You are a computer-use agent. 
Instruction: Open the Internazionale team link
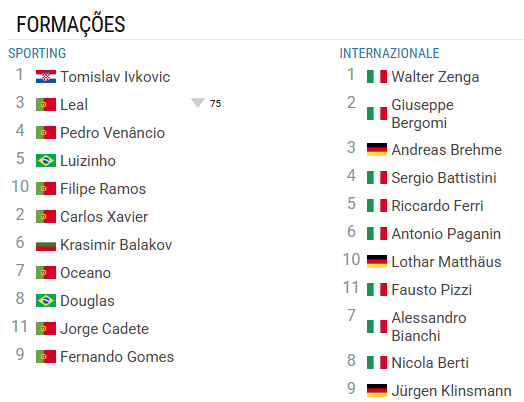tap(389, 53)
